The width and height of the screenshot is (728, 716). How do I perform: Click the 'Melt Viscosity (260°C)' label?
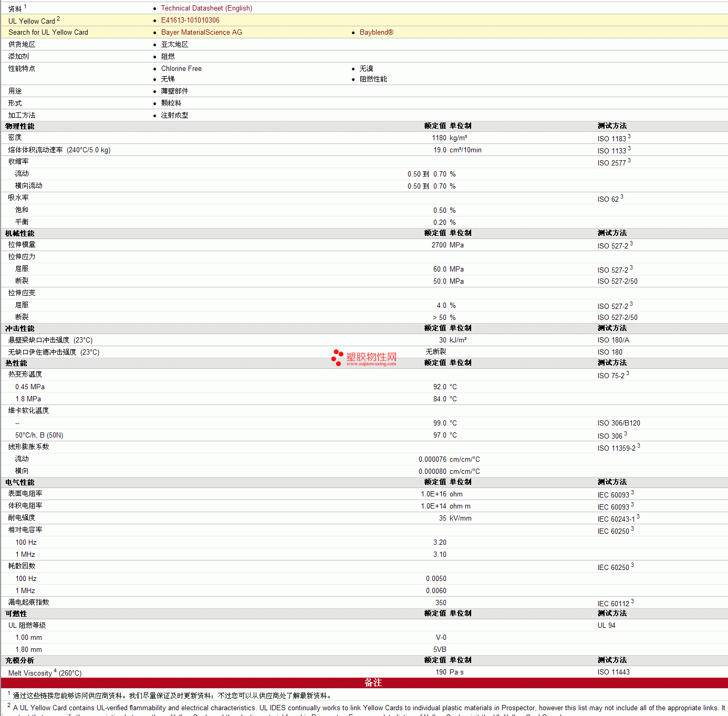click(x=45, y=673)
